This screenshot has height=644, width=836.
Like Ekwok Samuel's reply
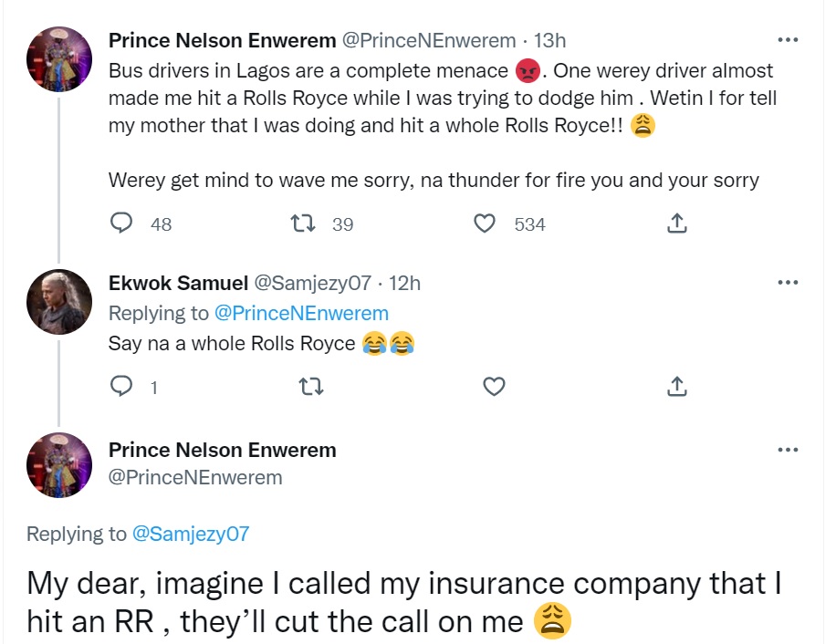pyautogui.click(x=494, y=387)
